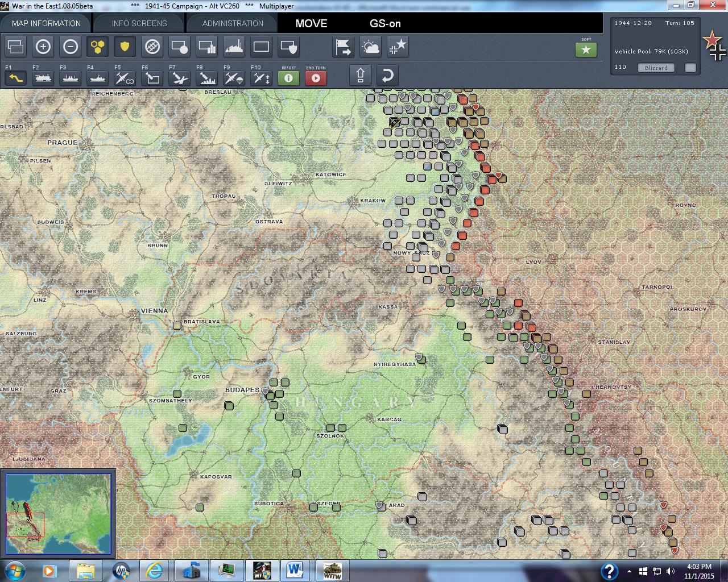Image resolution: width=728 pixels, height=582 pixels.
Task: Click the overlapping windows icon in toolbar
Action: 16,47
